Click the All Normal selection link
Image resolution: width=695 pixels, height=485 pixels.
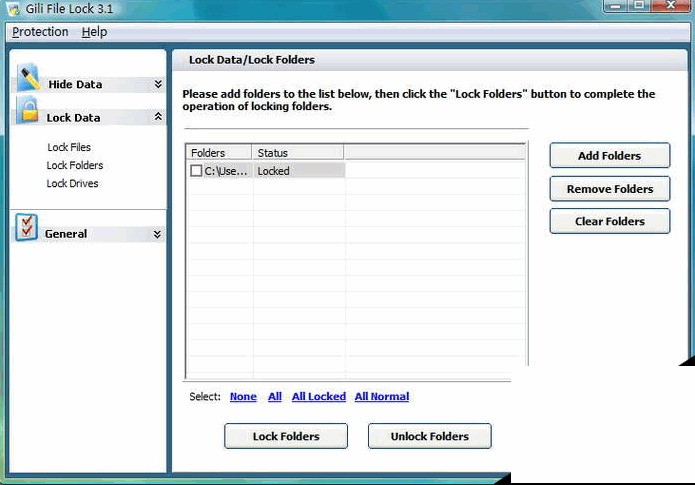(382, 396)
